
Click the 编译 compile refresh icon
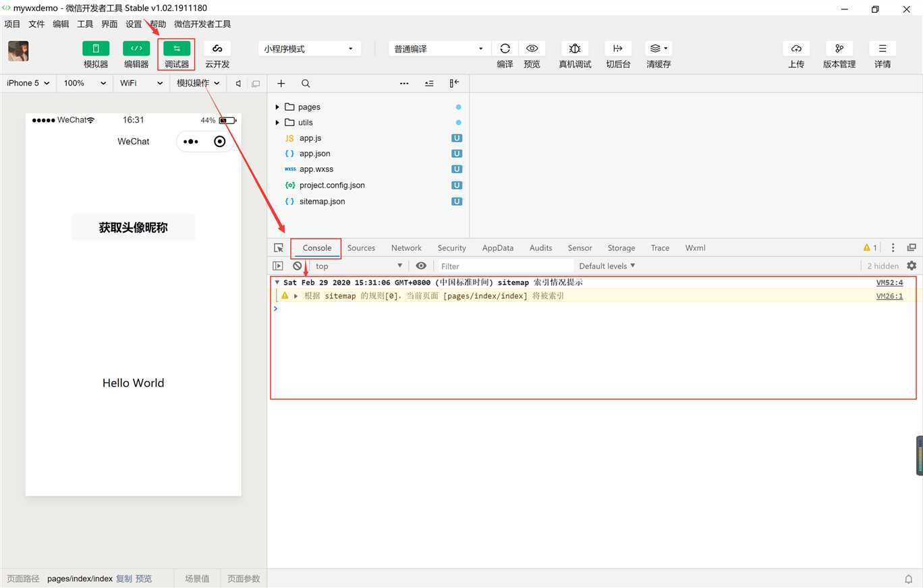(505, 49)
